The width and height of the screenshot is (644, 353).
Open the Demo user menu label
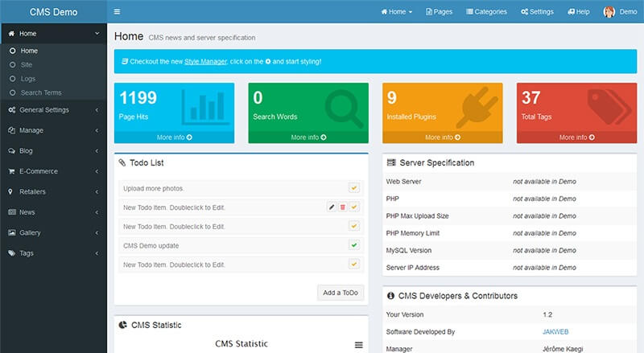click(628, 12)
